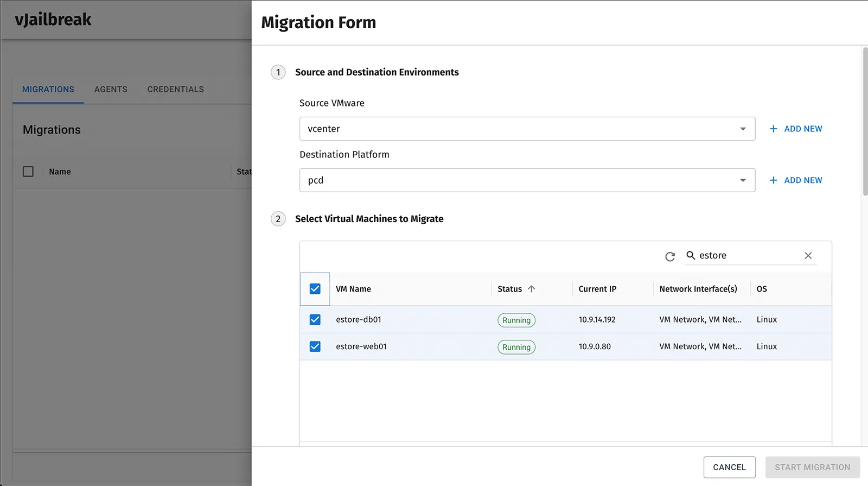The height and width of the screenshot is (486, 868).
Task: Click the search magnifier icon
Action: pos(691,255)
